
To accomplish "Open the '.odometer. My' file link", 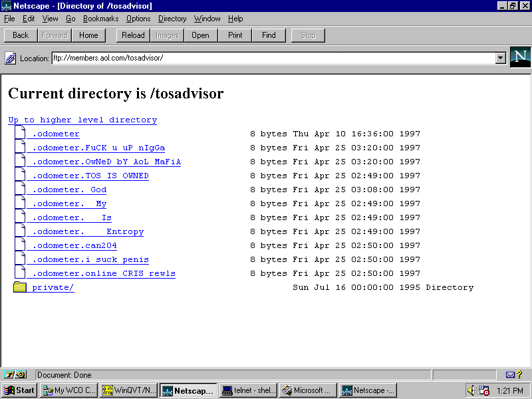I will [69, 203].
